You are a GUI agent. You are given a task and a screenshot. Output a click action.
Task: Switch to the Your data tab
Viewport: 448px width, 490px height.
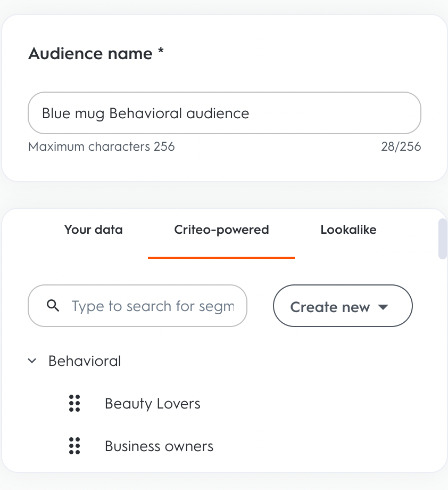pos(94,230)
